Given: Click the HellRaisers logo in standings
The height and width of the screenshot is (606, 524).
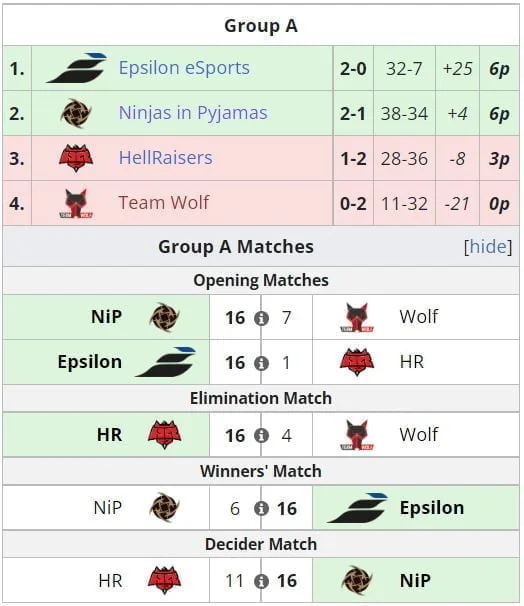Looking at the screenshot, I should click(76, 158).
